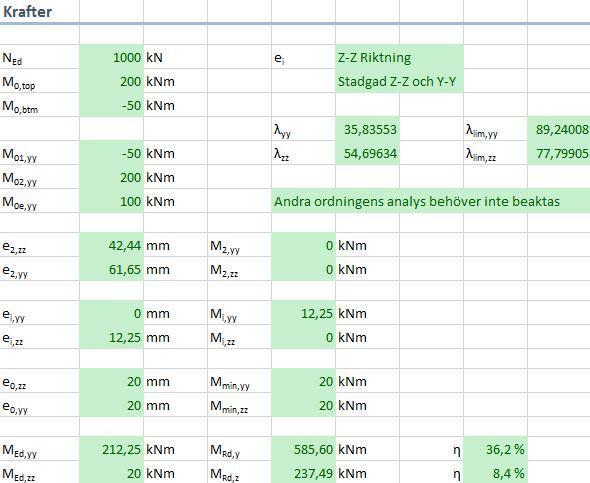The image size is (590, 483).
Task: Select the M0,btm value -50
Action: [x=111, y=105]
